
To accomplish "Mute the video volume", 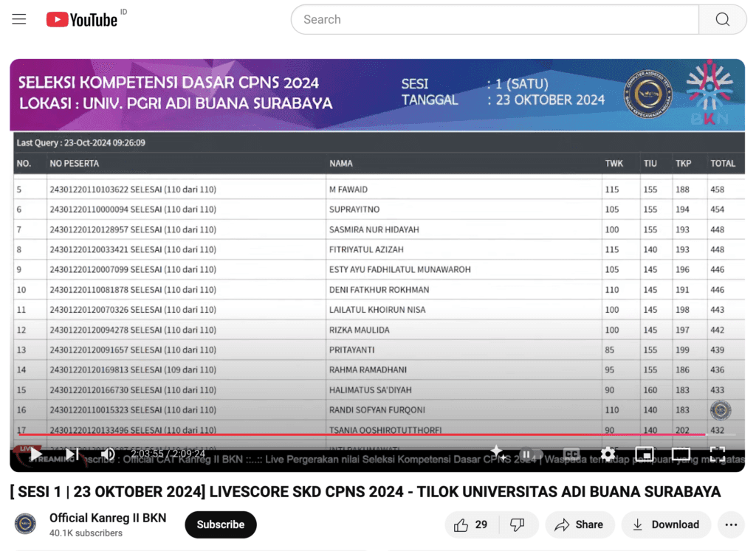I will click(x=107, y=454).
